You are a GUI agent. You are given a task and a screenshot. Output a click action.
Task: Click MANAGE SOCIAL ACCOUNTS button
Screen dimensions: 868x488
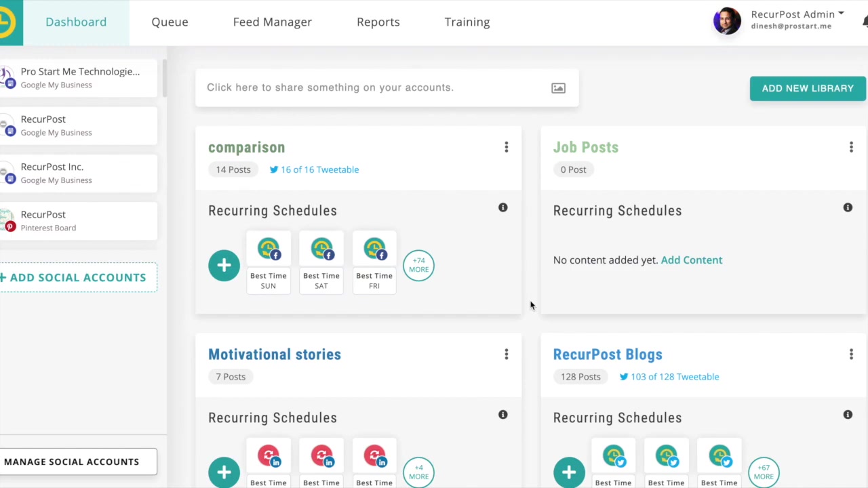click(x=79, y=462)
